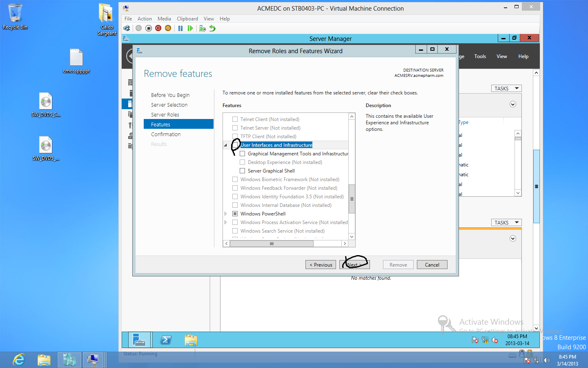The height and width of the screenshot is (368, 588).
Task: Open the upper TASKS dropdown
Action: (506, 88)
